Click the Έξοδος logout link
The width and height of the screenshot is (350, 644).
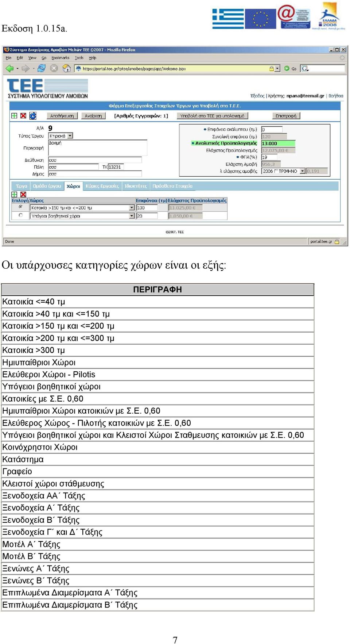257,96
